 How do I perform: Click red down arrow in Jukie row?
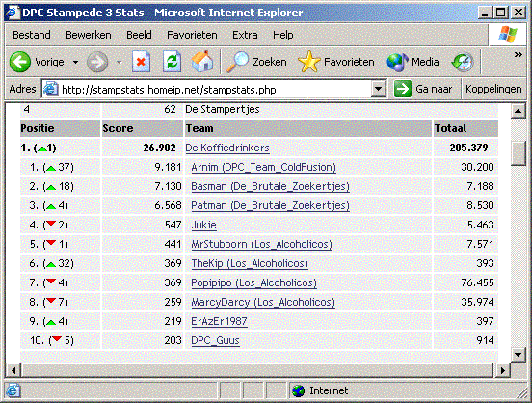(x=51, y=224)
